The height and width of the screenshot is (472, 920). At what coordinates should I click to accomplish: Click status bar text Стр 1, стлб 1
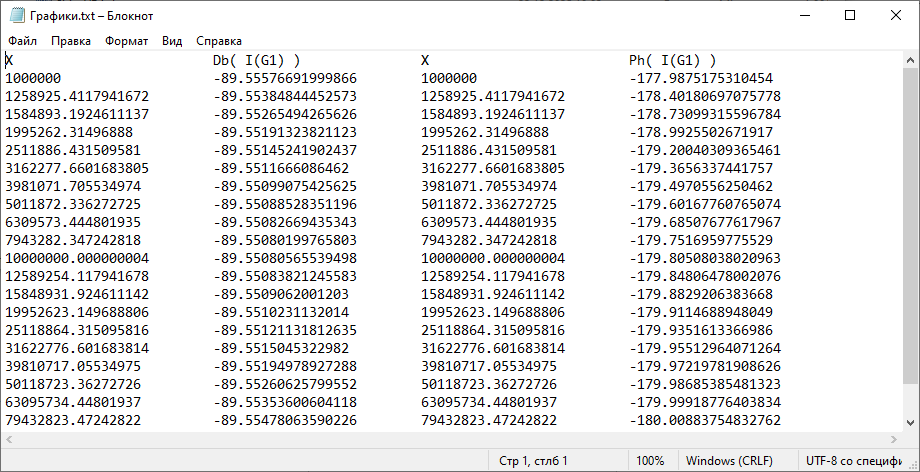(x=533, y=461)
